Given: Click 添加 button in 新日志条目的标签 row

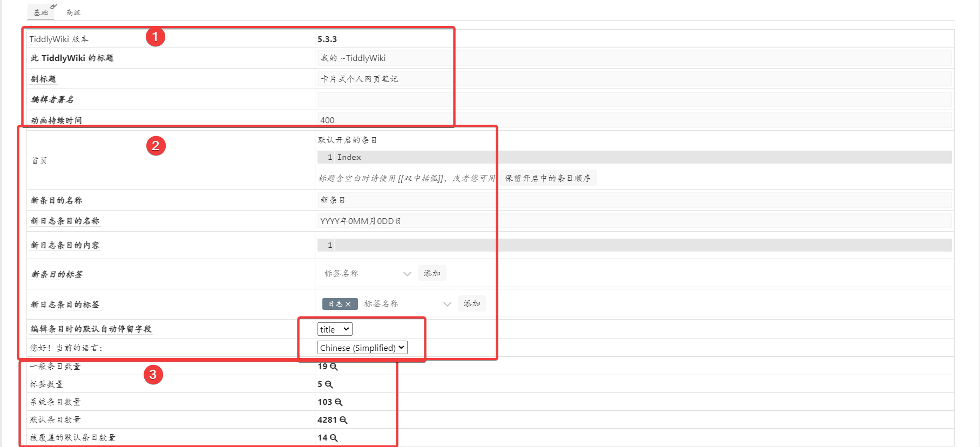Looking at the screenshot, I should click(x=472, y=304).
